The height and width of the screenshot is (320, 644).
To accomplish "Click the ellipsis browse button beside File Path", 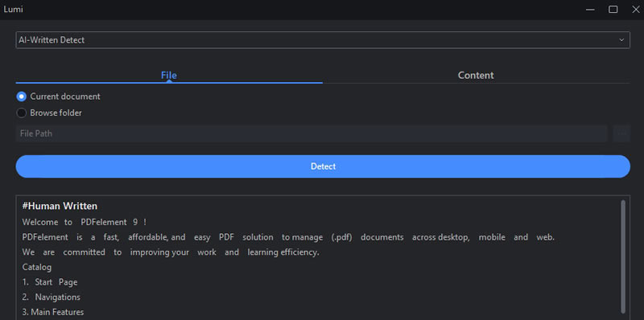I will pyautogui.click(x=621, y=133).
